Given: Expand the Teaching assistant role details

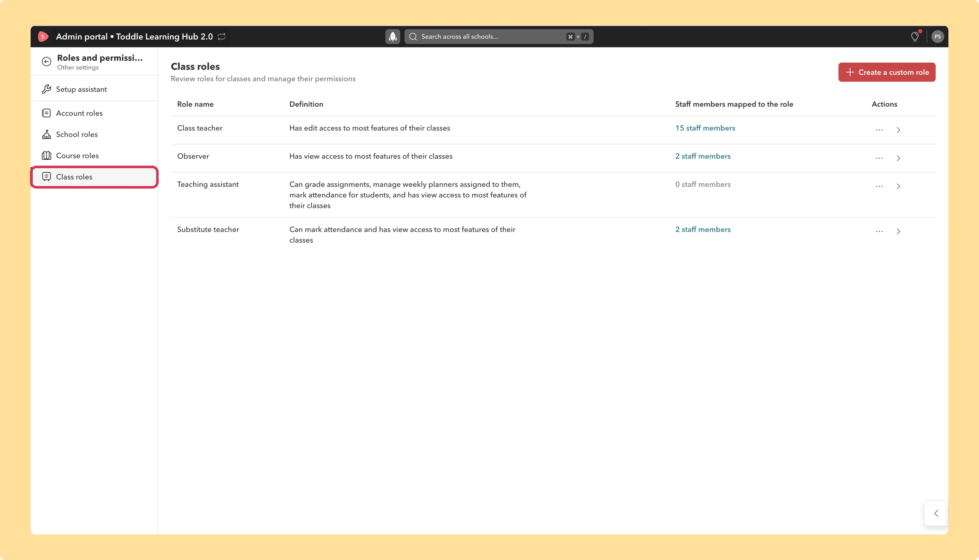Looking at the screenshot, I should pos(898,186).
